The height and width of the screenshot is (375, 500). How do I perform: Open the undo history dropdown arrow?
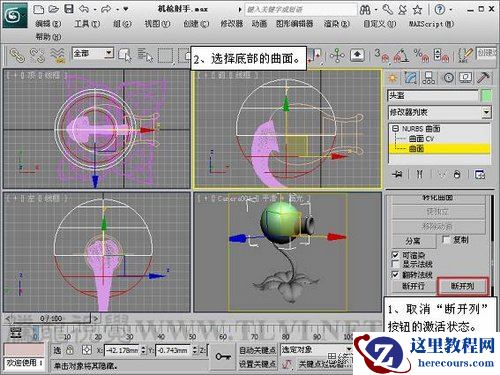click(x=95, y=10)
